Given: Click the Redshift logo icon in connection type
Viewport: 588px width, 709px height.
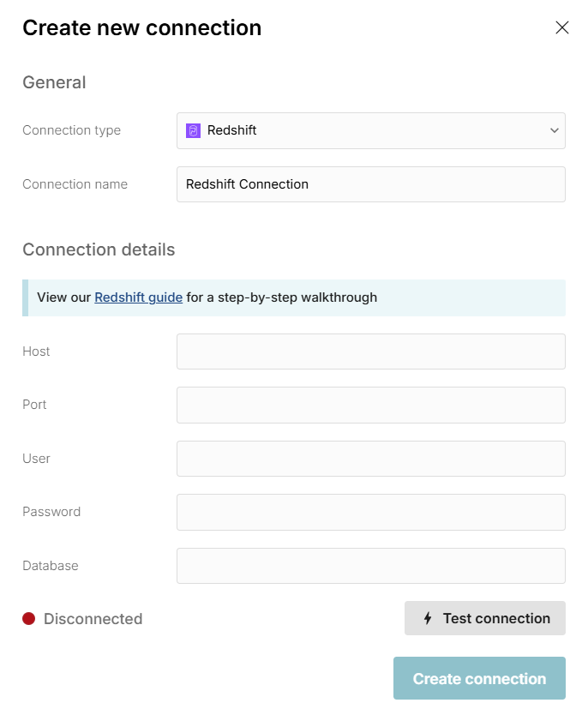Looking at the screenshot, I should (x=194, y=130).
